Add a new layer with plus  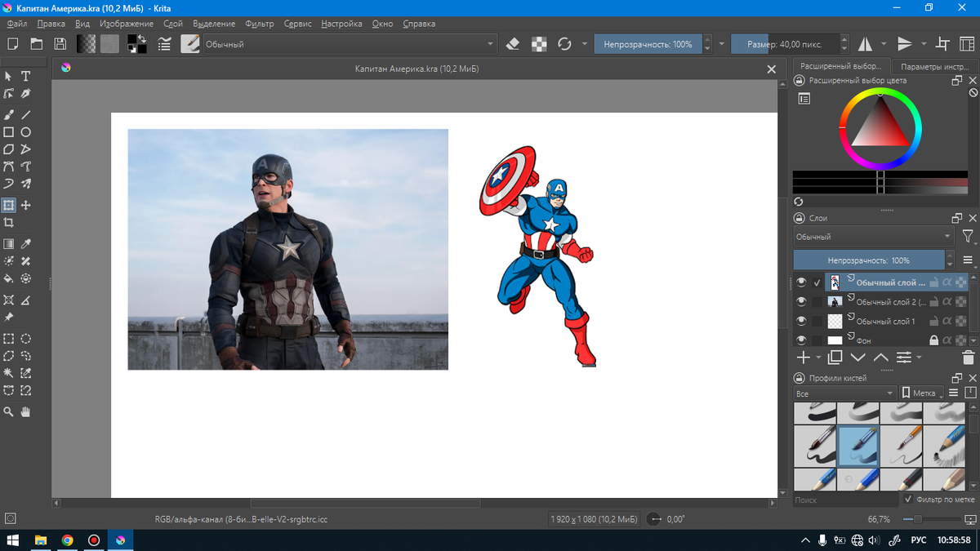(x=803, y=358)
